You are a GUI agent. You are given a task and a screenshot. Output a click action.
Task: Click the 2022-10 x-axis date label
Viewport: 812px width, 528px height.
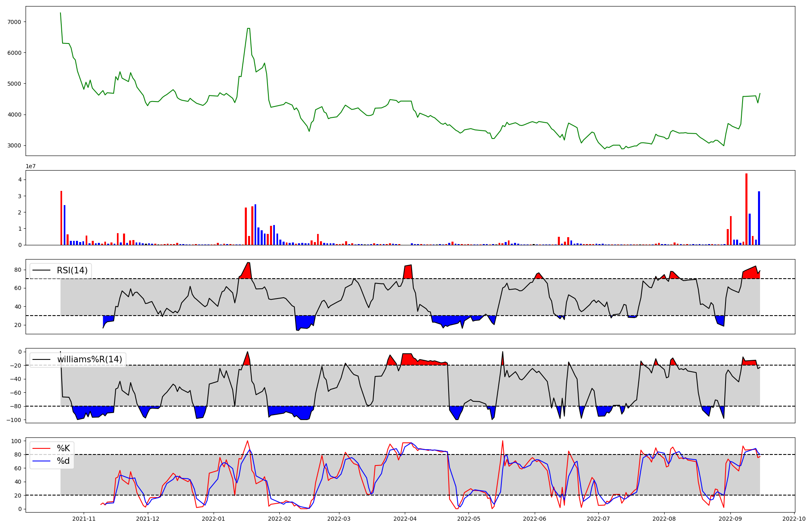coord(793,519)
